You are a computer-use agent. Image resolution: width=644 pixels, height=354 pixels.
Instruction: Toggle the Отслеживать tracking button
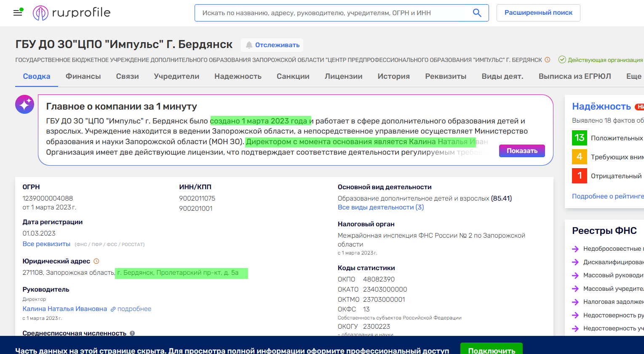coord(272,45)
